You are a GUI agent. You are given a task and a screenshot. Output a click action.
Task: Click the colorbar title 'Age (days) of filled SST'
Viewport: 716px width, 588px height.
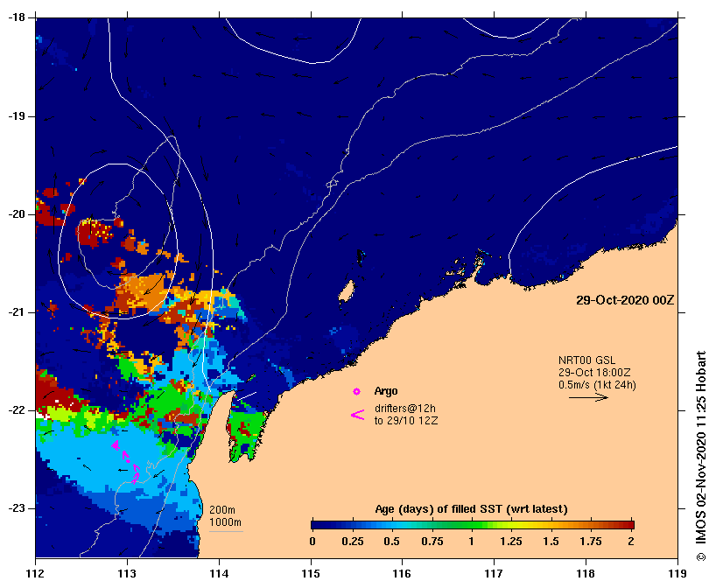tap(471, 509)
